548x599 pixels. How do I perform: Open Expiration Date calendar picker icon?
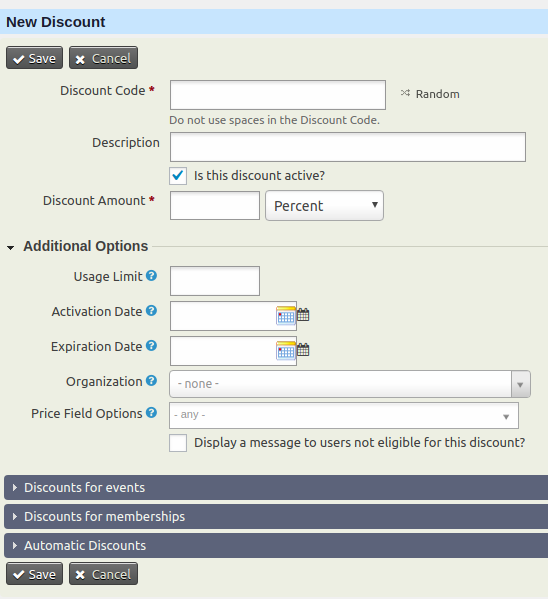[x=285, y=351]
